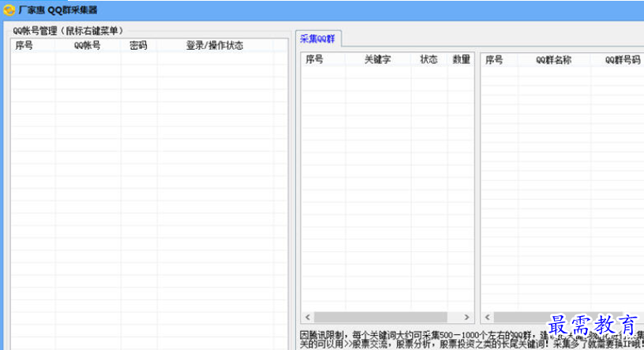Sort by QQ群名称 column header
The height and width of the screenshot is (350, 644).
tap(554, 59)
